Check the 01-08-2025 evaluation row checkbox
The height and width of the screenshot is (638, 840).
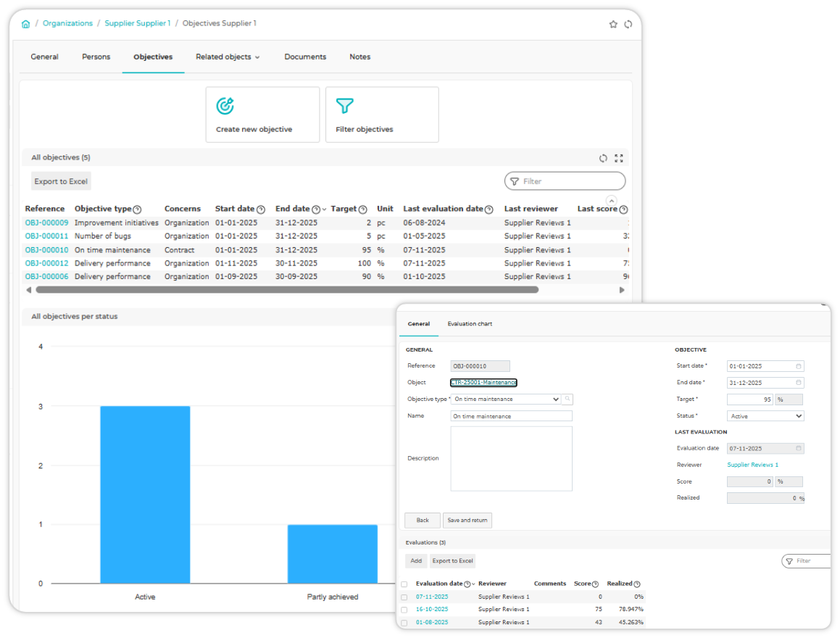404,623
